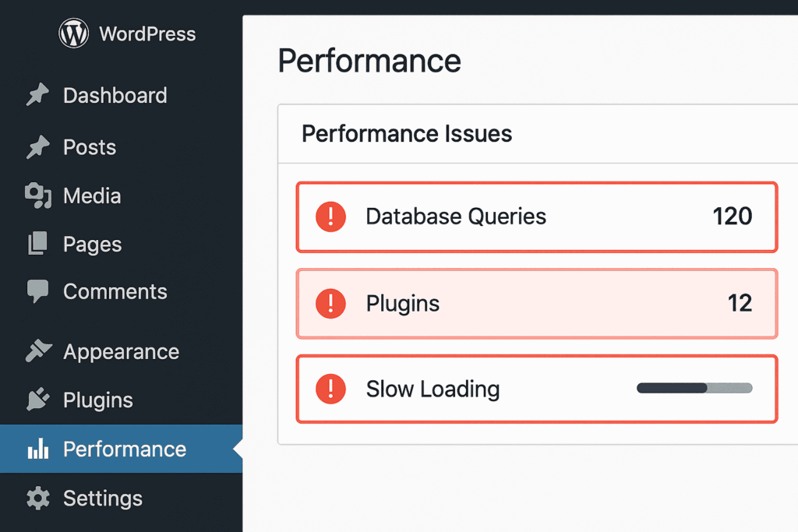The image size is (798, 532).
Task: Click the Database Queries count of 120
Action: coord(733,217)
